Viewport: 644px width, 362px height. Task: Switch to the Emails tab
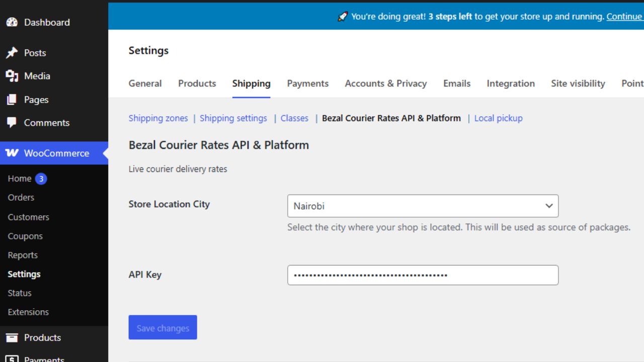point(457,83)
